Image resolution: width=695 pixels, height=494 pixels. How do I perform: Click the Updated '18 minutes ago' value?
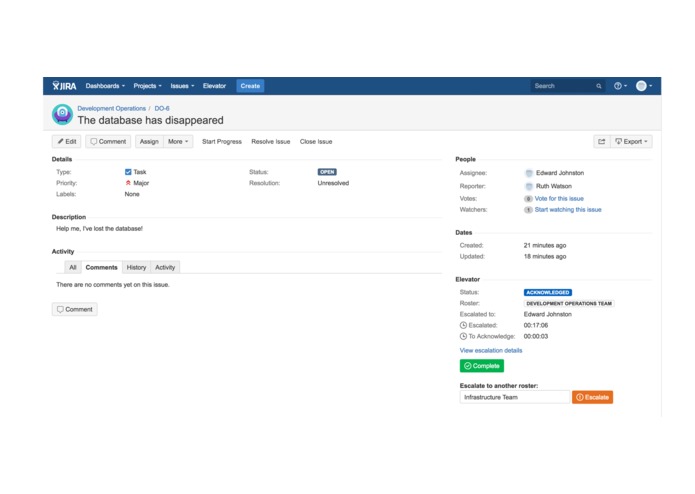click(545, 256)
